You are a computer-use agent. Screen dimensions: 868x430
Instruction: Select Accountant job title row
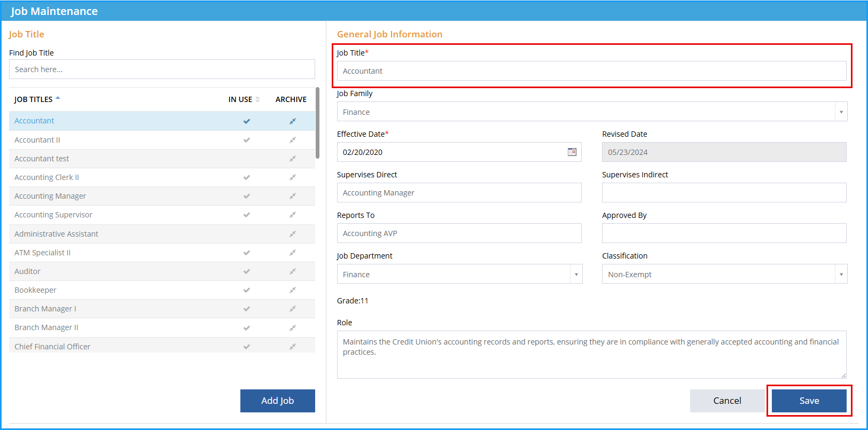(x=162, y=121)
